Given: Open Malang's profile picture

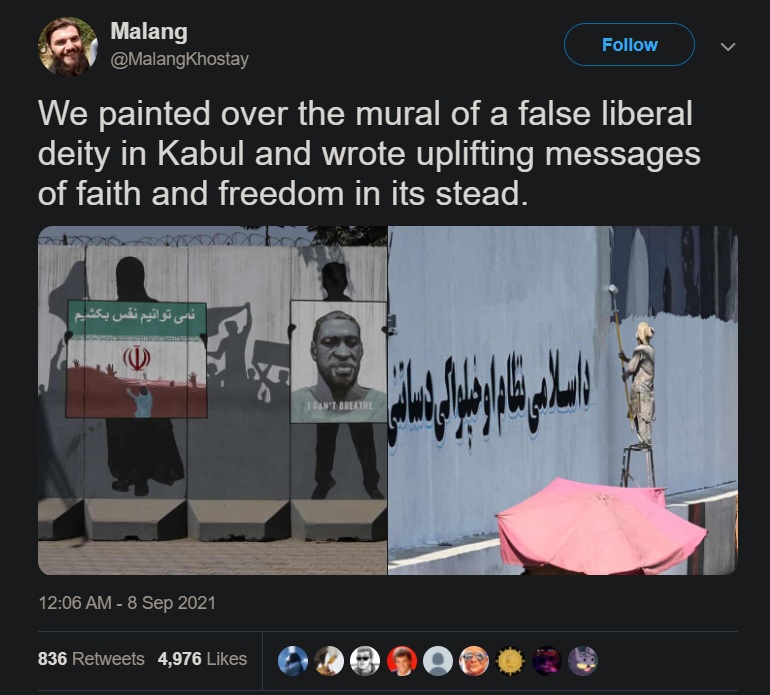Looking at the screenshot, I should pos(68,47).
